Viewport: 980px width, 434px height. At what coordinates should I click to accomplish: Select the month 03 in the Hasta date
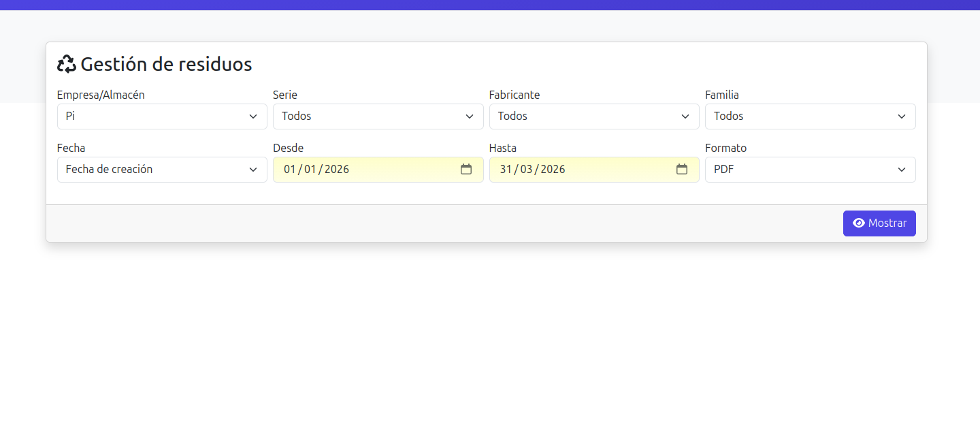[x=526, y=170]
